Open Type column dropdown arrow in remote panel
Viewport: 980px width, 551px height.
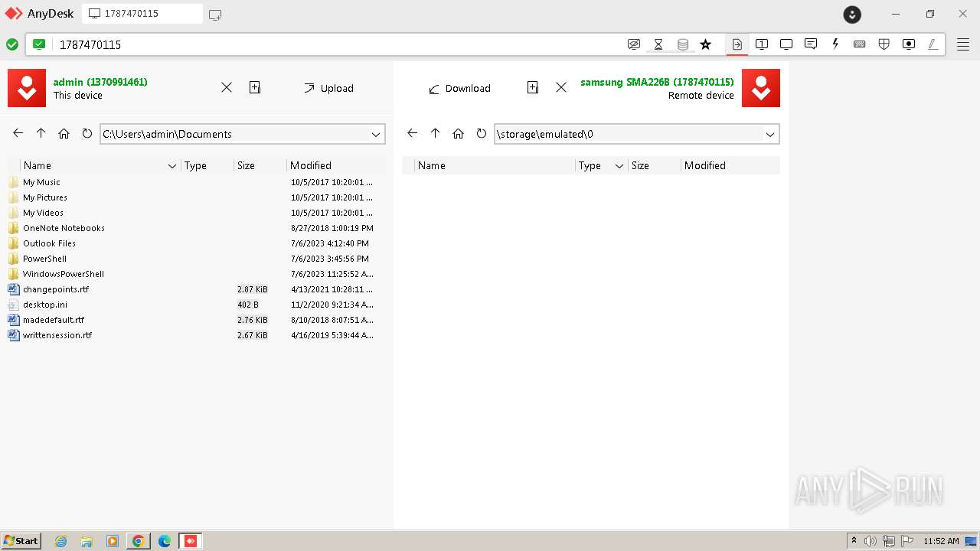point(620,165)
